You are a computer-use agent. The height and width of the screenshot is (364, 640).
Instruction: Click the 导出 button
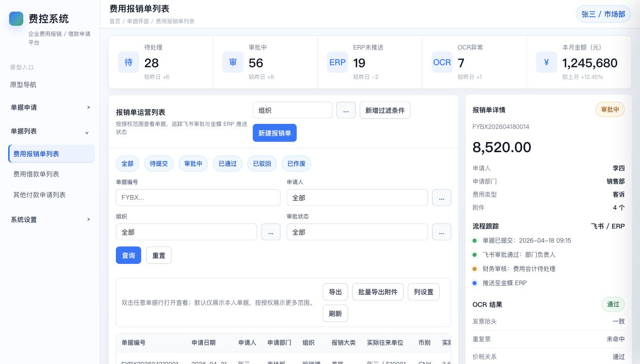pos(335,292)
